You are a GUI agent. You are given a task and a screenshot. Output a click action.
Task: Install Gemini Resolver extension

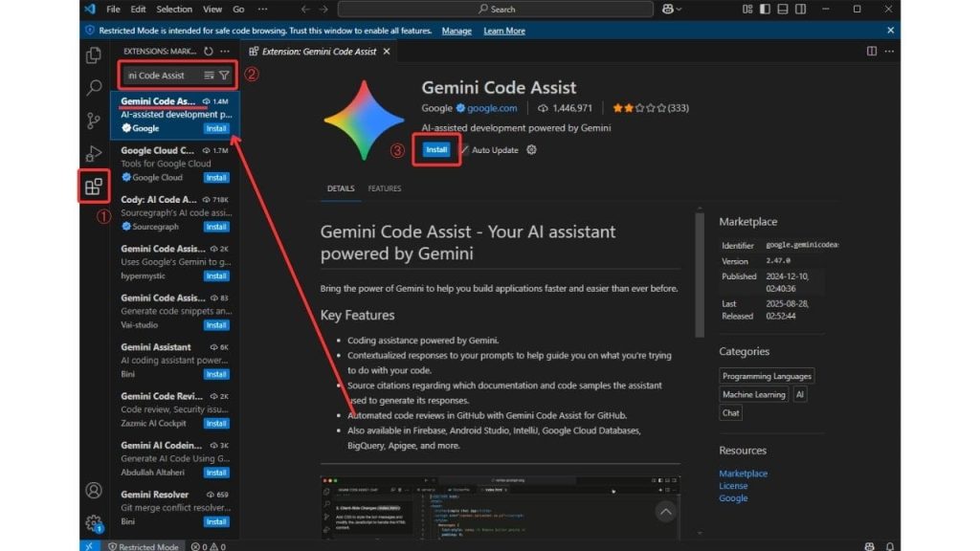[x=216, y=521]
